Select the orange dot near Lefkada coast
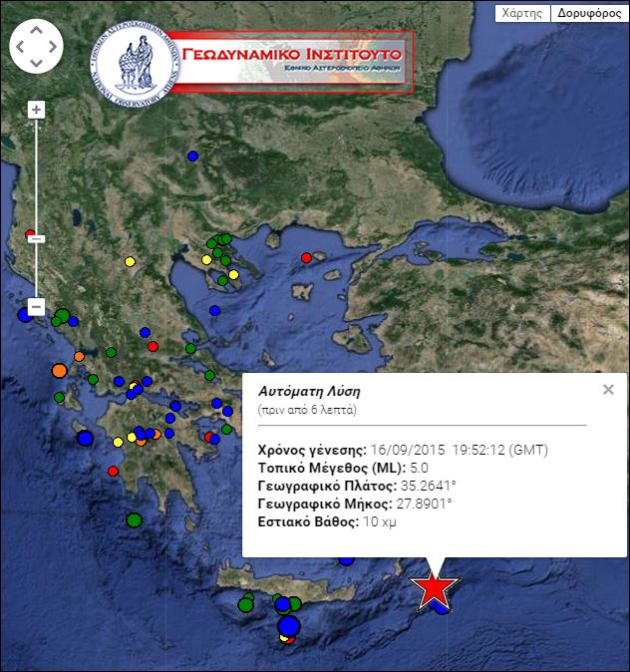The height and width of the screenshot is (672, 630). click(79, 356)
